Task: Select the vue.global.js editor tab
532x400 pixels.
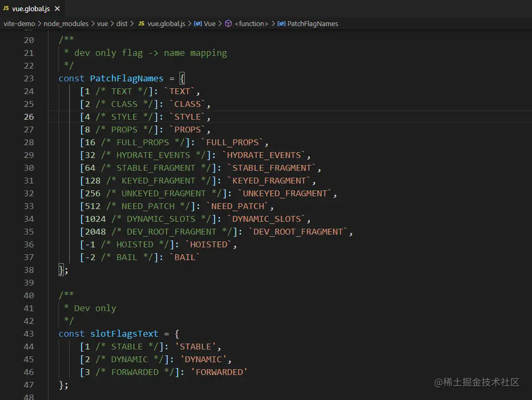Action: click(32, 9)
